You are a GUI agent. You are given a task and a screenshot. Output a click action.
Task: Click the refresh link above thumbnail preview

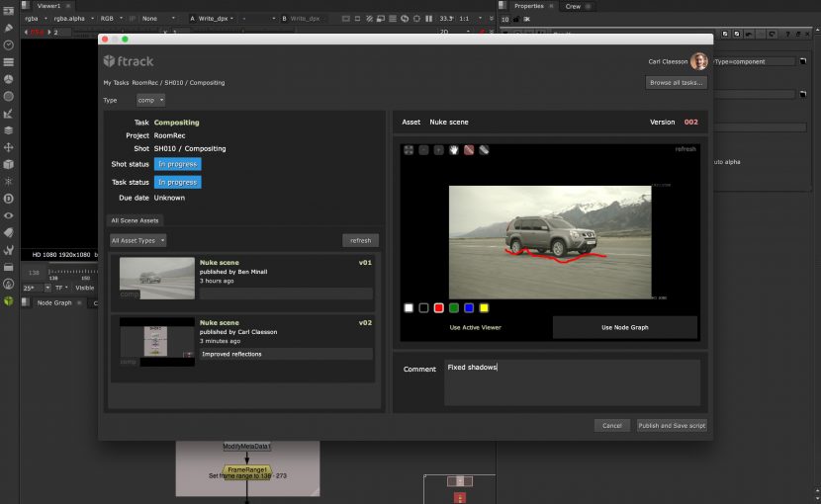(x=685, y=149)
